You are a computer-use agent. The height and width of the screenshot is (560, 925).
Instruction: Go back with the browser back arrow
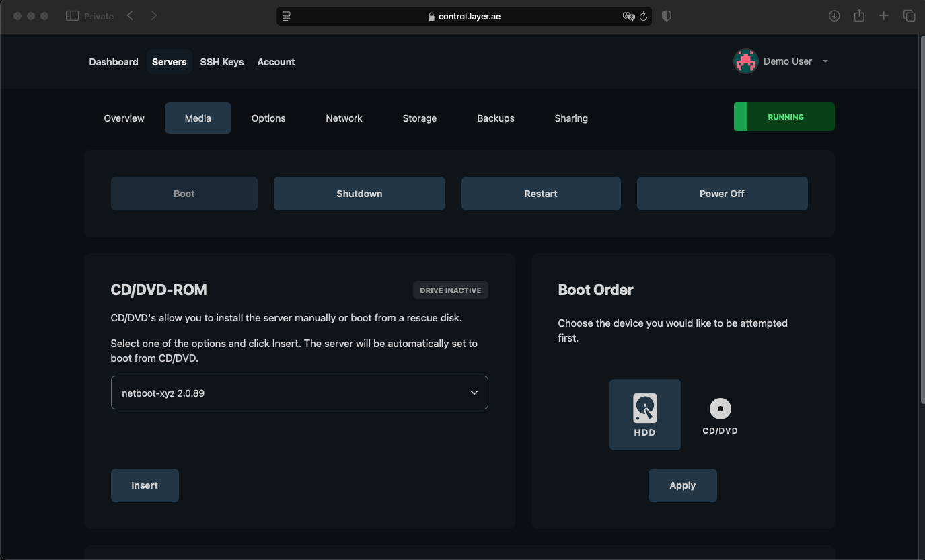click(130, 15)
